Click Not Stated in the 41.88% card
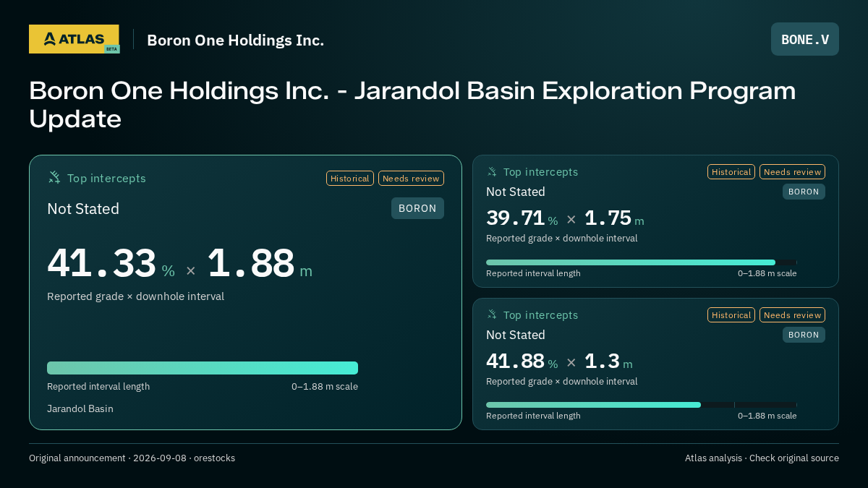 pyautogui.click(x=516, y=335)
